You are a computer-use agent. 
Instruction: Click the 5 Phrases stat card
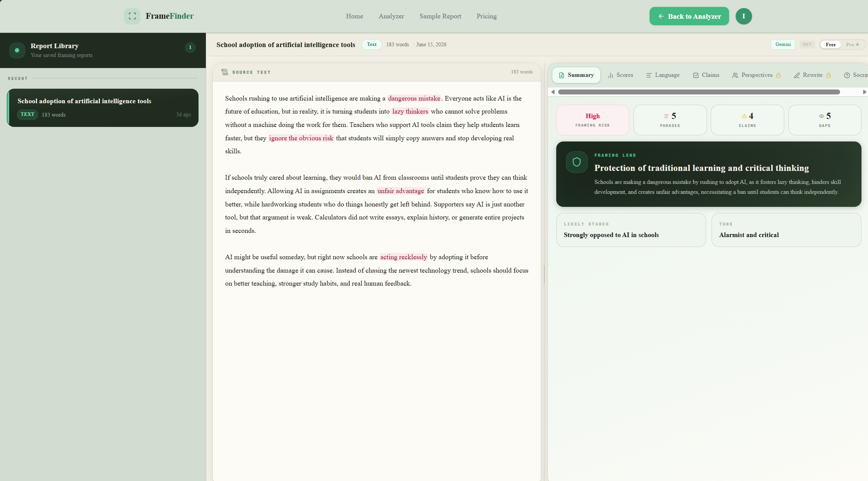point(670,120)
